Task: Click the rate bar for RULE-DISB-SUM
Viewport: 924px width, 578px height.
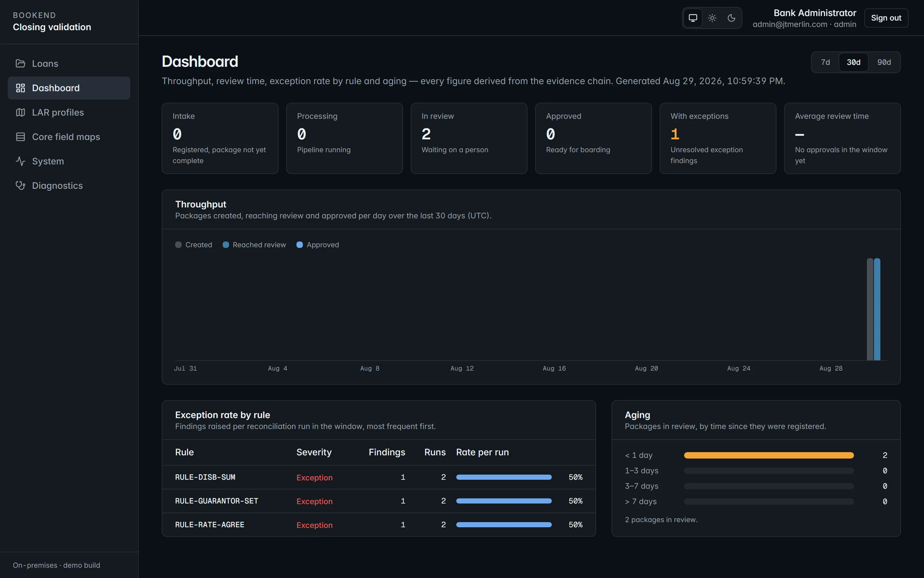Action: tap(504, 477)
